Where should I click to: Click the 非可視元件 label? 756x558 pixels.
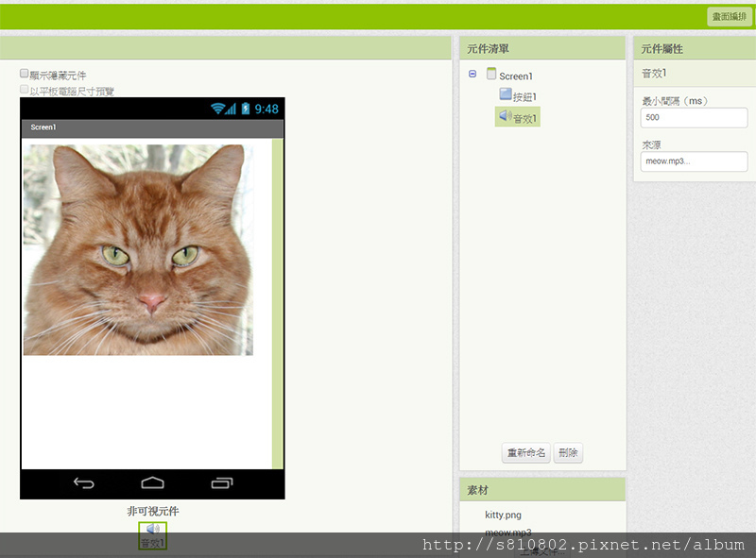pos(153,511)
